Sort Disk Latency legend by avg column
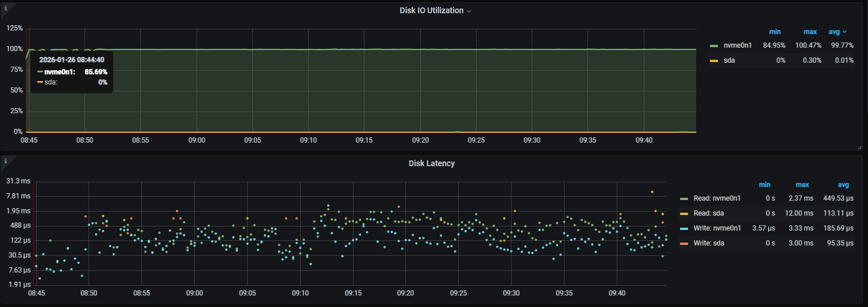 tap(843, 185)
